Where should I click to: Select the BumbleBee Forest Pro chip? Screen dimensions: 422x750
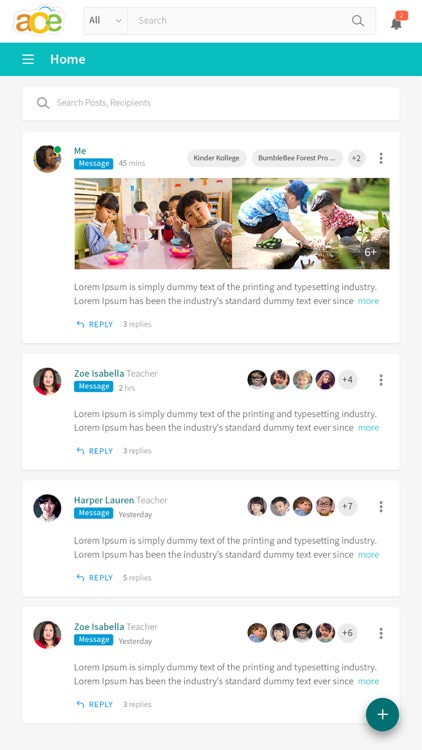[297, 158]
